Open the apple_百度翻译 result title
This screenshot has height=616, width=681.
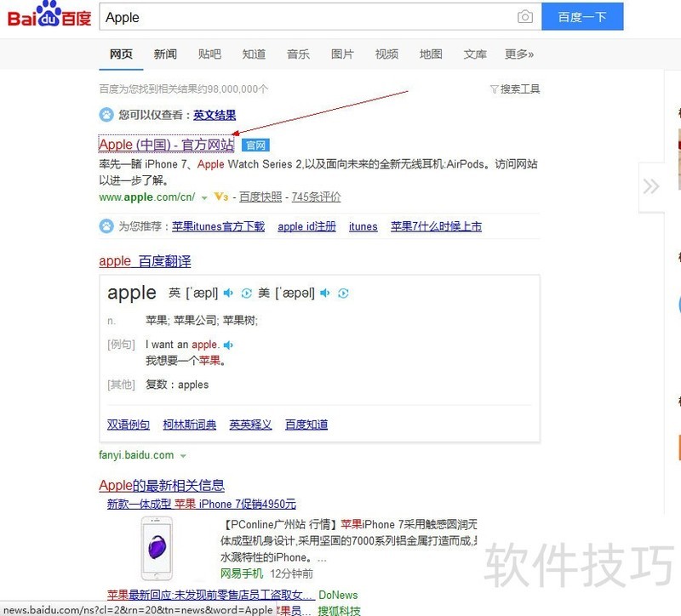(145, 261)
